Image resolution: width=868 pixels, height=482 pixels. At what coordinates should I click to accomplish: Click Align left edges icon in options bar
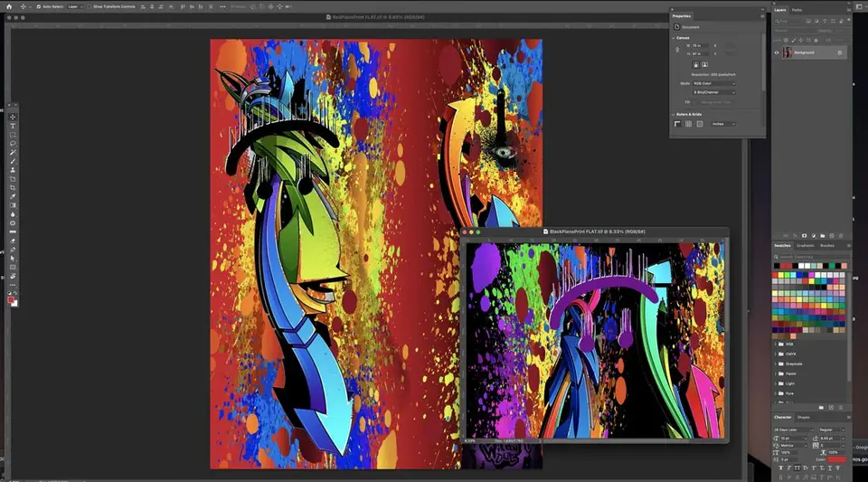click(x=143, y=6)
